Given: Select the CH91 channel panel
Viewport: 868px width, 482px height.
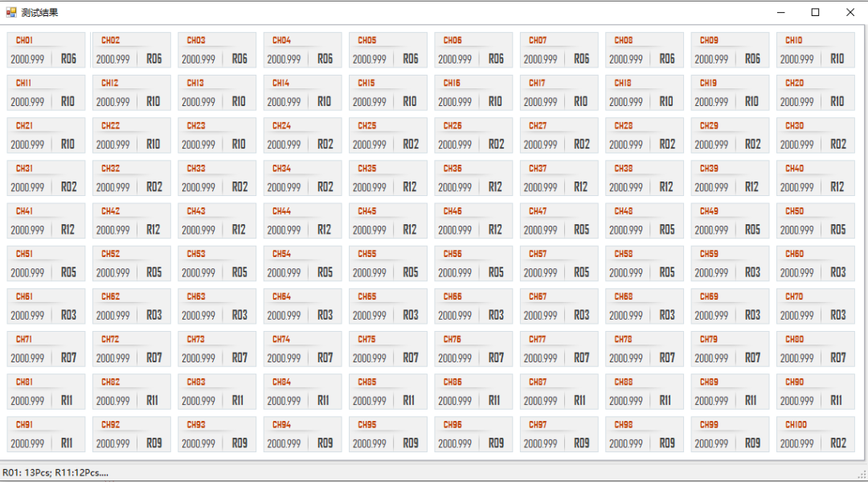Looking at the screenshot, I should click(x=46, y=434).
